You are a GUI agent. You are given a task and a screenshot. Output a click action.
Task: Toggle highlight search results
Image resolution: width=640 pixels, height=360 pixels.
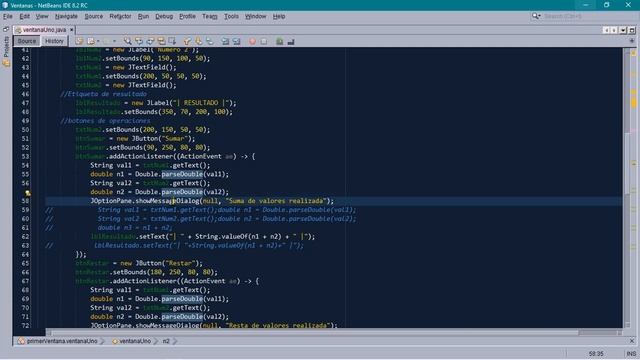162,41
